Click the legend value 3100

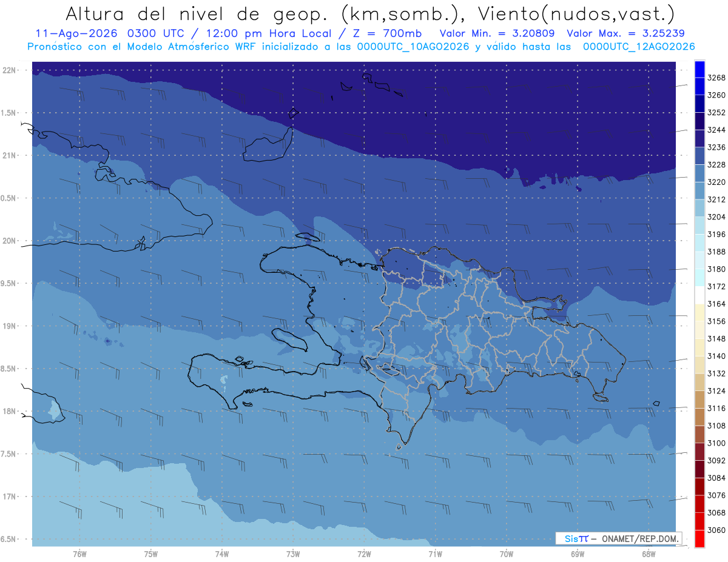click(716, 443)
